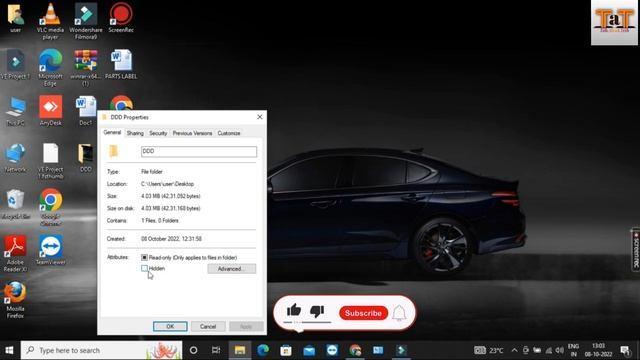Switch to the Security tab

tap(158, 133)
